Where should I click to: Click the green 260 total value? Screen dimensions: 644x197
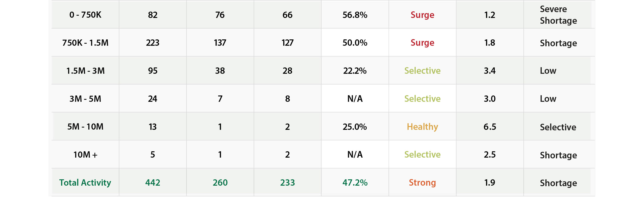(220, 183)
